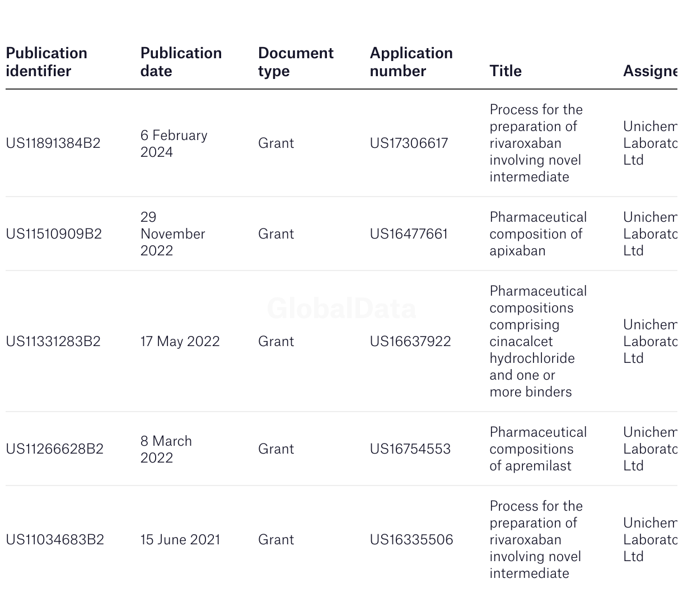Open patent US11331283B2
683x616 pixels.
[x=53, y=342]
